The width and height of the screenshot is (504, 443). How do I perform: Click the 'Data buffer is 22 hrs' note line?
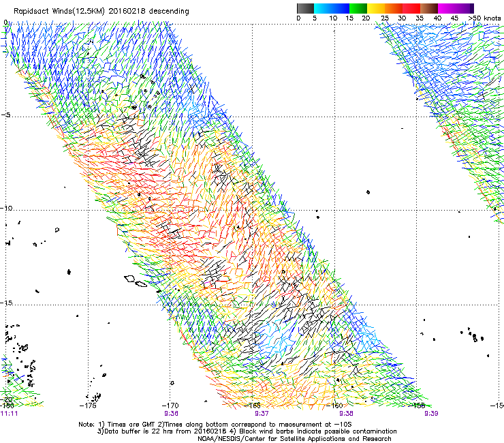click(x=247, y=431)
